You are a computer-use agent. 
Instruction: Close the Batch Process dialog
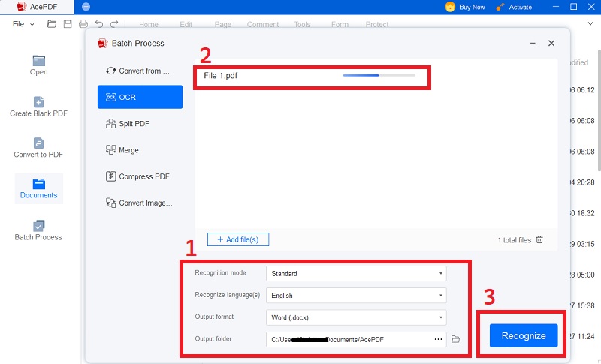(x=551, y=44)
